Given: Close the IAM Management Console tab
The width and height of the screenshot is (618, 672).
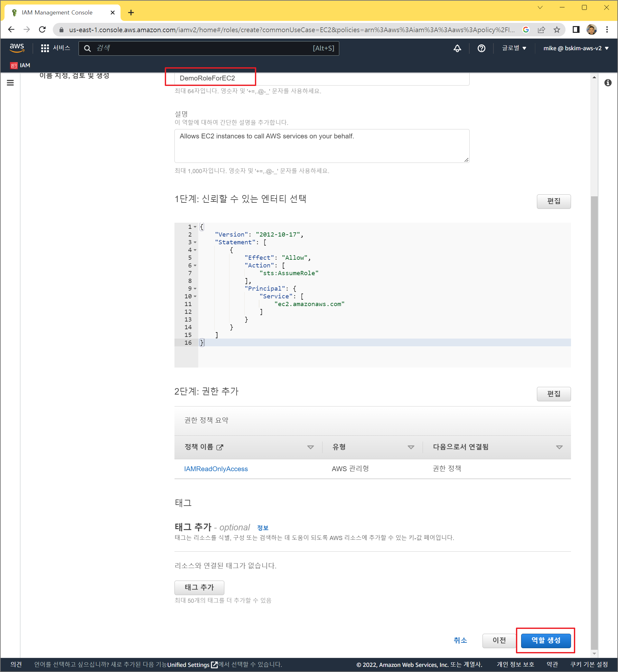Looking at the screenshot, I should 113,13.
